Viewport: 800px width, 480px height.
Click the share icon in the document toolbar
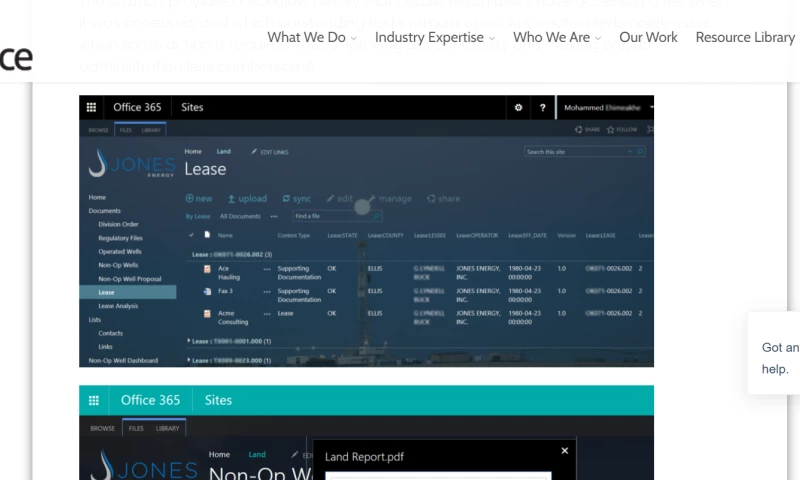tap(431, 198)
